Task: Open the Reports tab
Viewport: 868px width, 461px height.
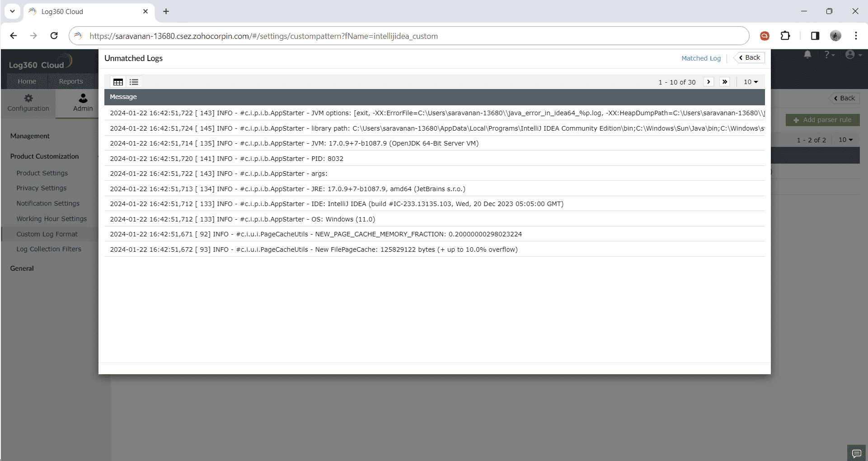Action: (x=70, y=81)
